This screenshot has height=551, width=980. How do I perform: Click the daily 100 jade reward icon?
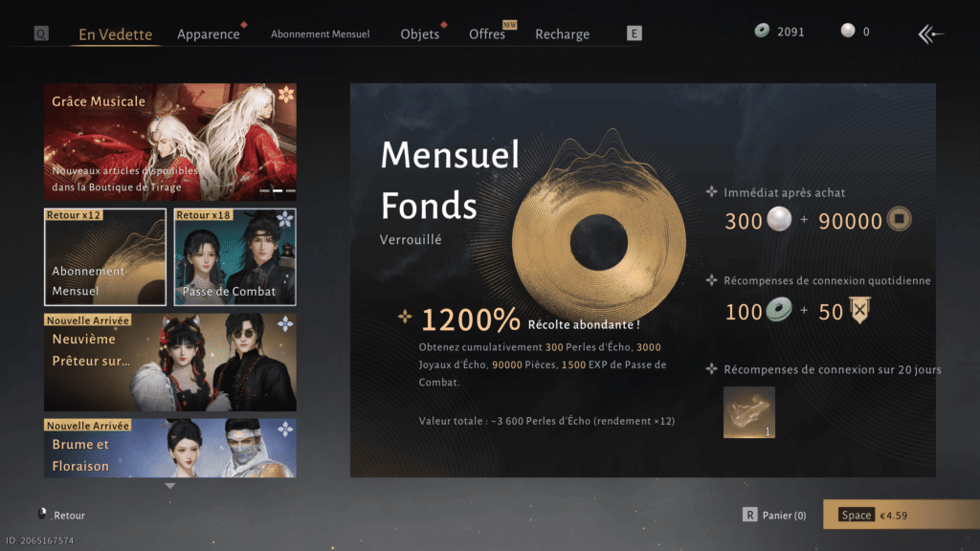pyautogui.click(x=779, y=310)
